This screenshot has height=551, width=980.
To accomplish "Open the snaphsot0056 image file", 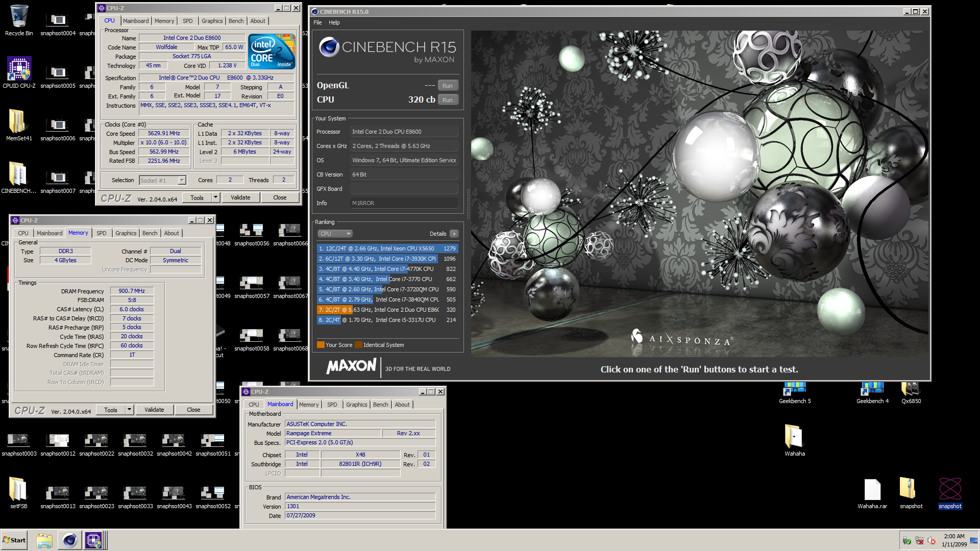I will point(252,234).
